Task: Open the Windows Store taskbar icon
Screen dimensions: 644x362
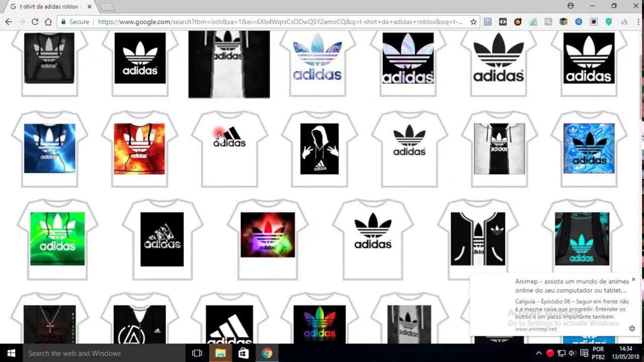Action: tap(244, 353)
